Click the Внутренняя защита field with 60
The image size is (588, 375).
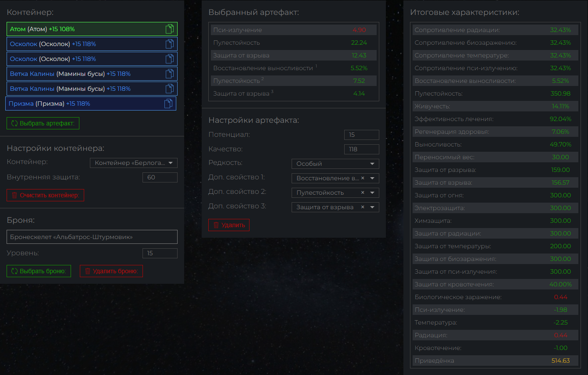pos(160,177)
